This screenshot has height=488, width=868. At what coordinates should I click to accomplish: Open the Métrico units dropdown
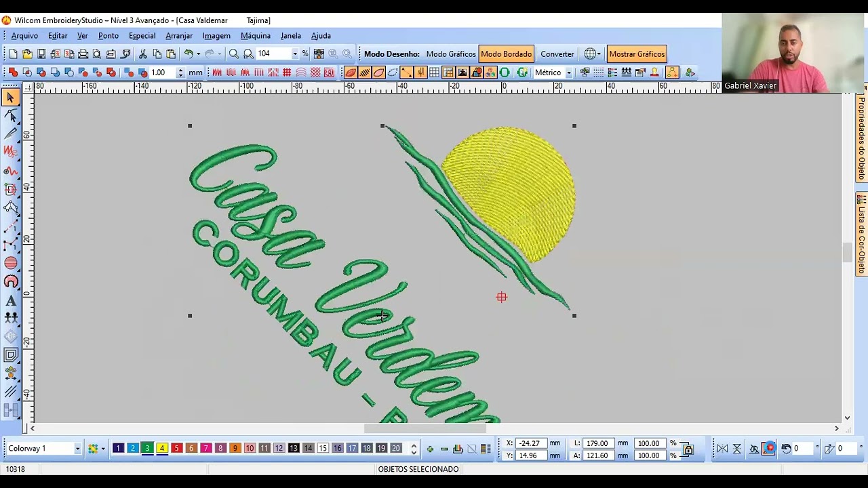click(569, 73)
